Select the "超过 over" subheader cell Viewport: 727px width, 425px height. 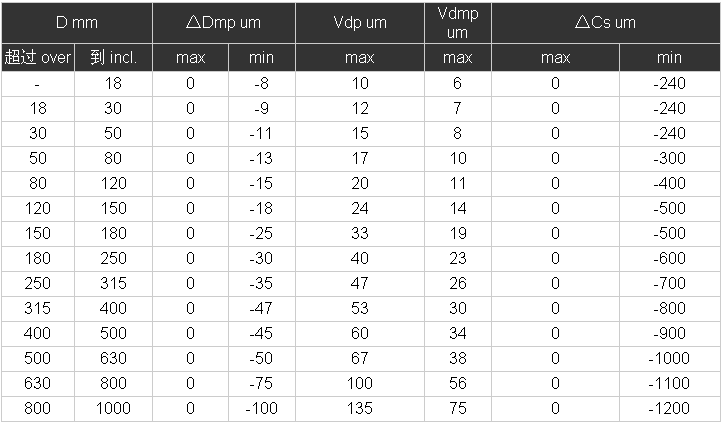pos(37,58)
